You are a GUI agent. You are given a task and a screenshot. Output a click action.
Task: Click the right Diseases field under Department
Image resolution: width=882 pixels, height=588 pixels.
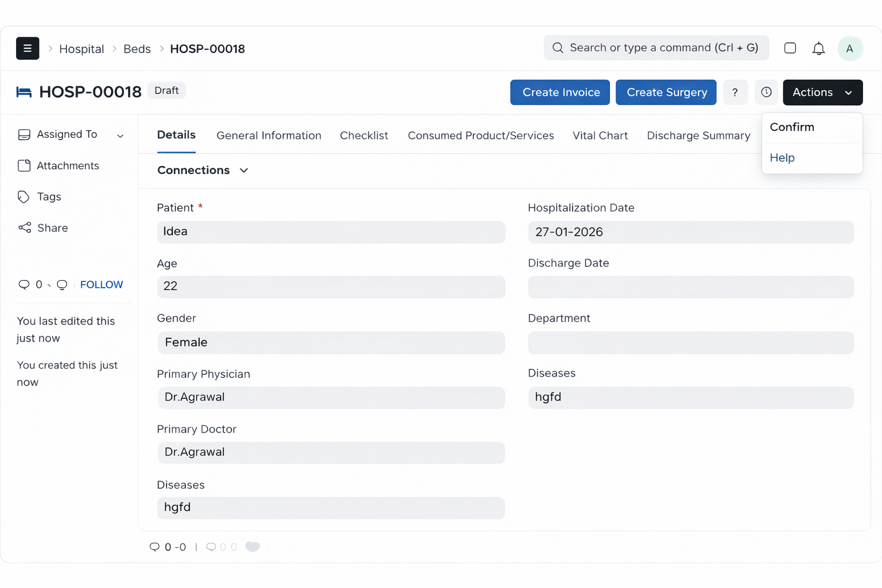pyautogui.click(x=691, y=397)
